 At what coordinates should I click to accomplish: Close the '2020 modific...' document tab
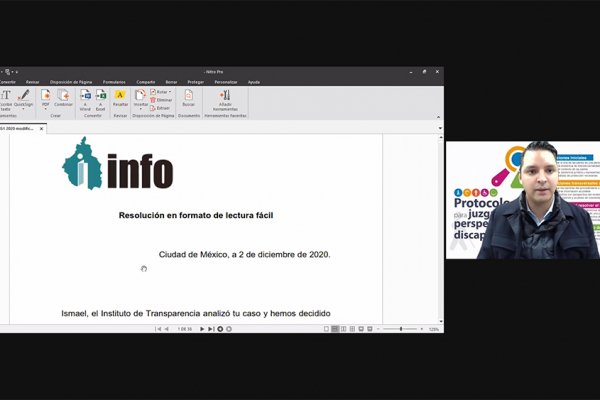coord(41,129)
